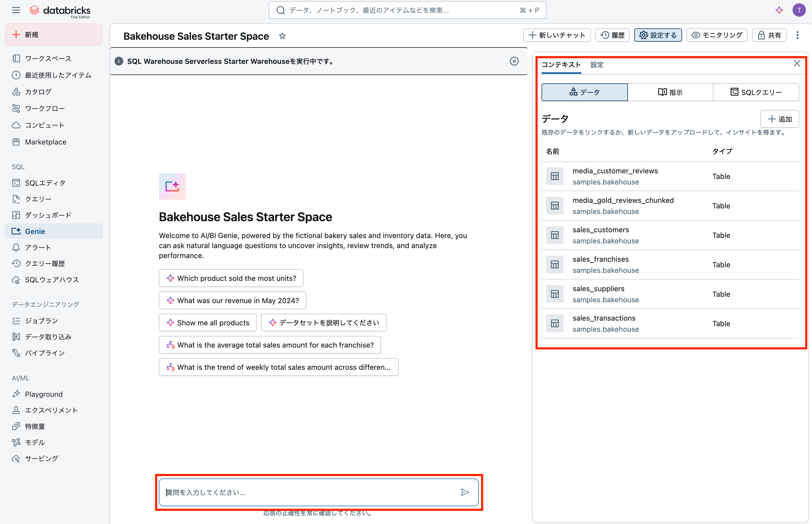This screenshot has height=524, width=812.
Task: Switch to the 設定 tab
Action: tap(597, 65)
